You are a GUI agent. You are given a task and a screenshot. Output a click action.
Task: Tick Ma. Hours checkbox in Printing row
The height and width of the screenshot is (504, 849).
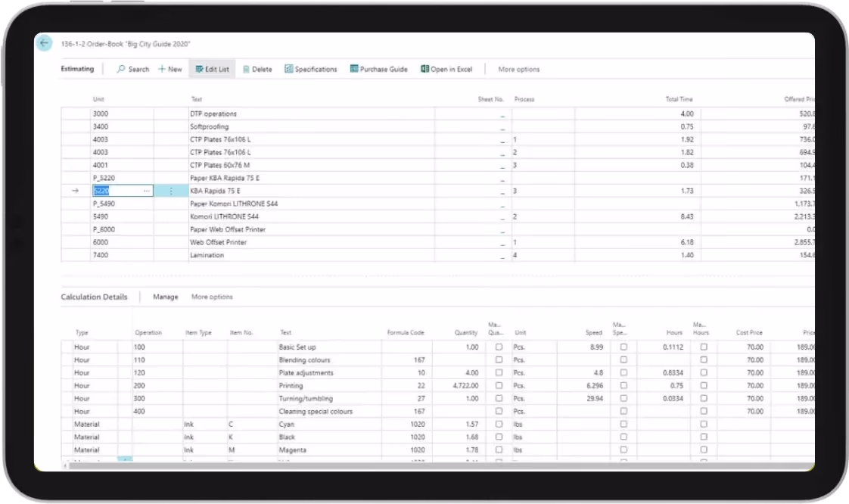pos(704,386)
